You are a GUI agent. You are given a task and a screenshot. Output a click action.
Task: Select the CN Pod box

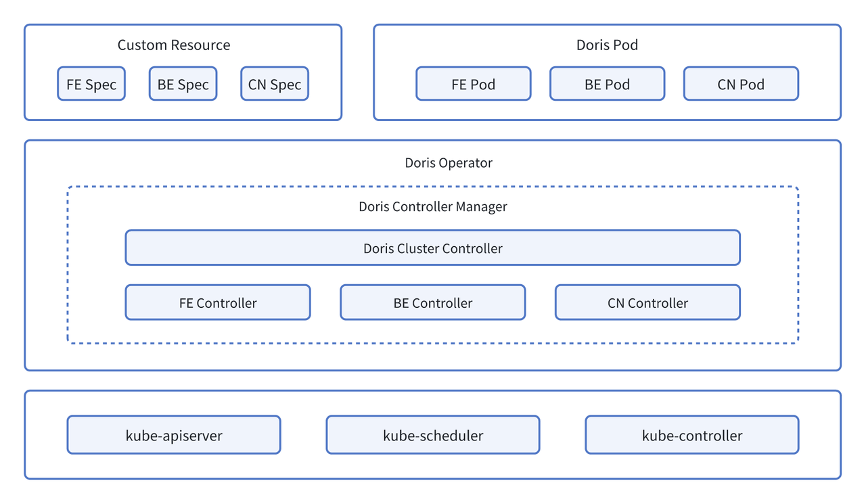coord(741,84)
